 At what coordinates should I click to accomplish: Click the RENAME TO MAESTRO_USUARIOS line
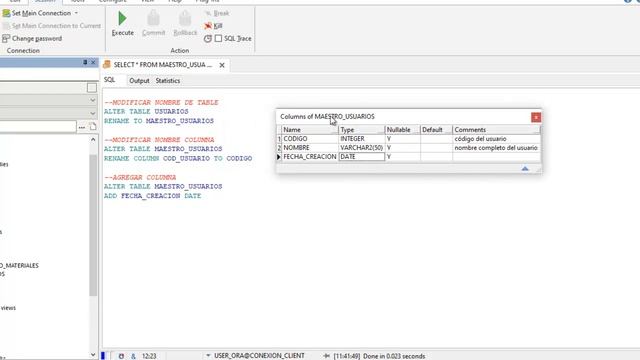[159, 121]
